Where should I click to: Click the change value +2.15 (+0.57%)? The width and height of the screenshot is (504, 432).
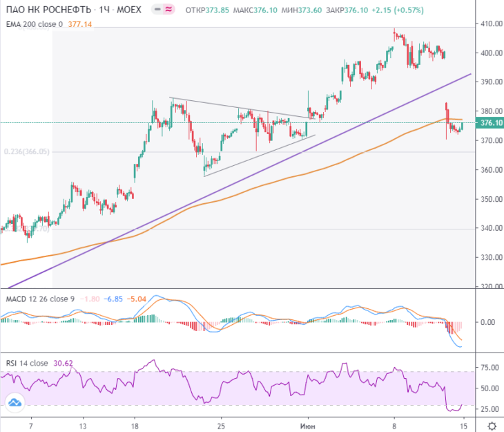[x=398, y=10]
